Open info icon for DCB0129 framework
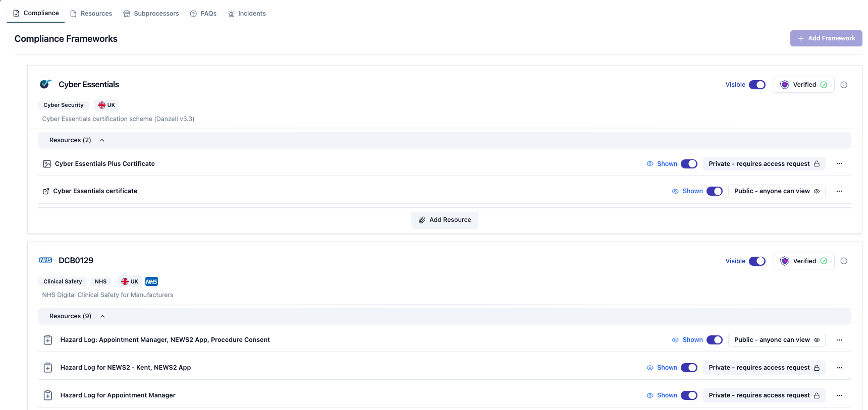 coord(844,261)
